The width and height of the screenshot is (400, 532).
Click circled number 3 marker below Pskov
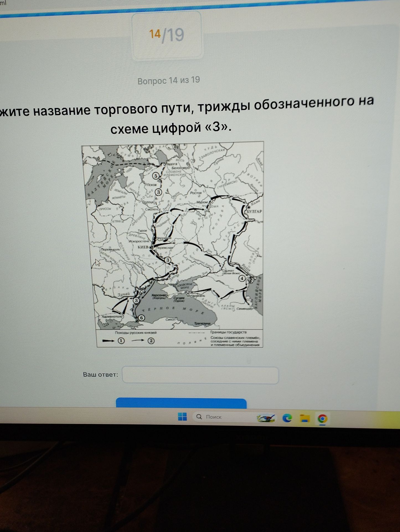tap(158, 192)
